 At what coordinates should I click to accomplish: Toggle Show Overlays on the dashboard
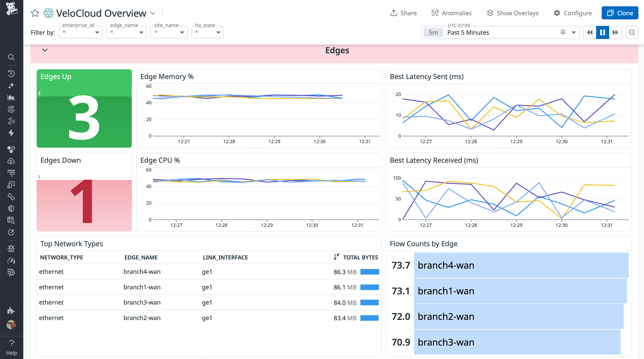click(513, 13)
